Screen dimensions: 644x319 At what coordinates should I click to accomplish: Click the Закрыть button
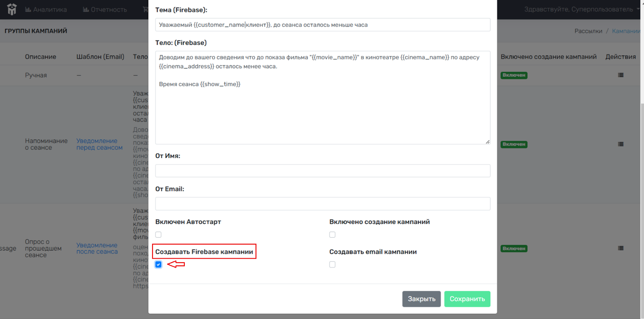tap(421, 299)
